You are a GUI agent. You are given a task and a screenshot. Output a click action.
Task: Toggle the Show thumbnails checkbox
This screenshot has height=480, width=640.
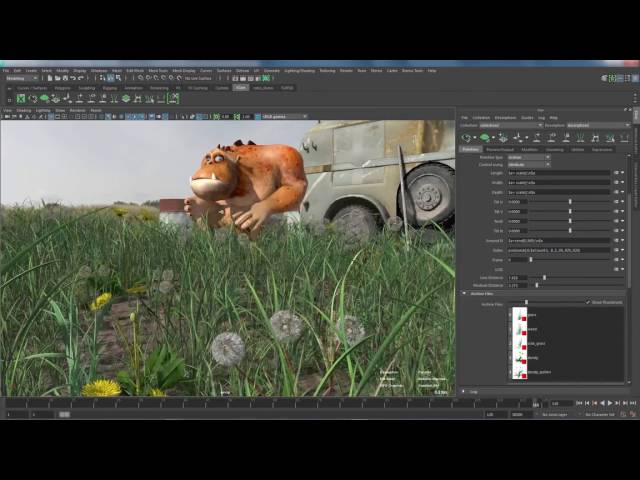click(588, 302)
